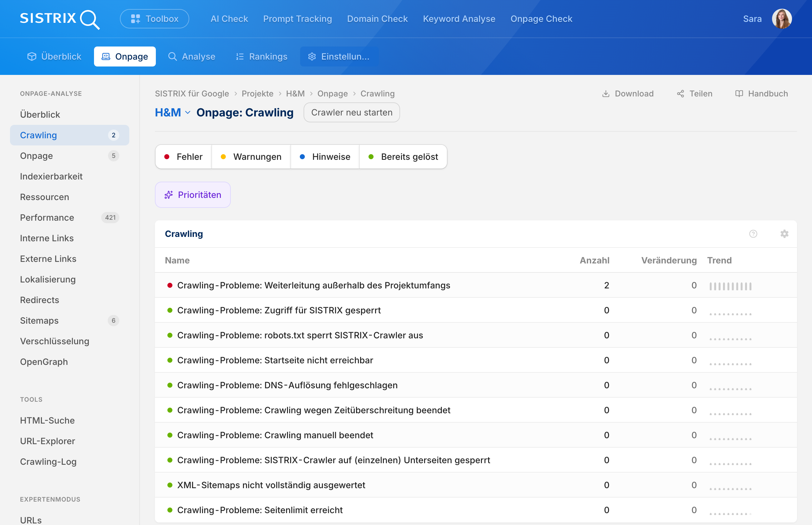The height and width of the screenshot is (525, 812).
Task: Open sidebar Onpage item with badge 5
Action: pos(70,156)
